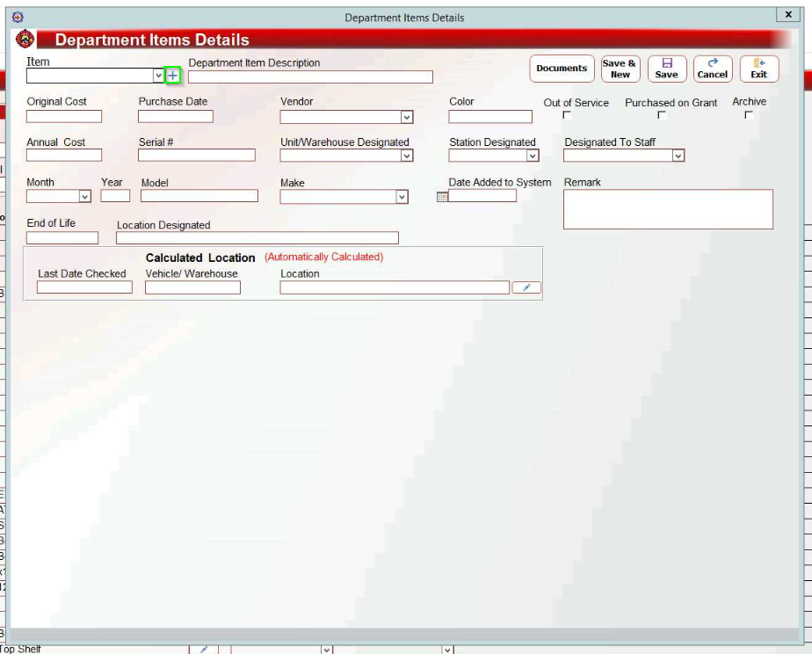Click the Save & New button
Viewport: 812px width, 654px height.
pyautogui.click(x=620, y=69)
